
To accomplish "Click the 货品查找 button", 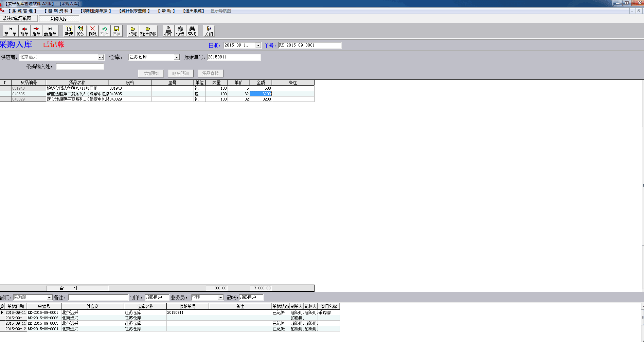I will (x=210, y=73).
